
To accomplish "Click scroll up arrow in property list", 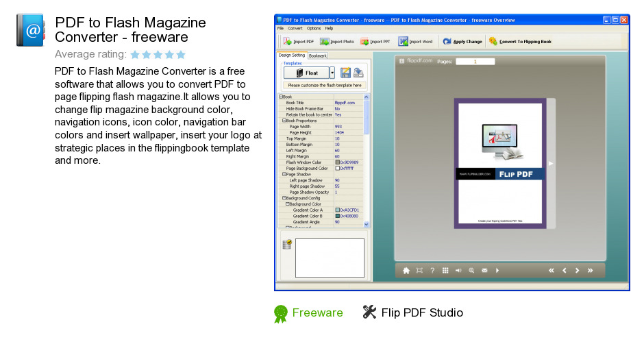I will coord(367,97).
